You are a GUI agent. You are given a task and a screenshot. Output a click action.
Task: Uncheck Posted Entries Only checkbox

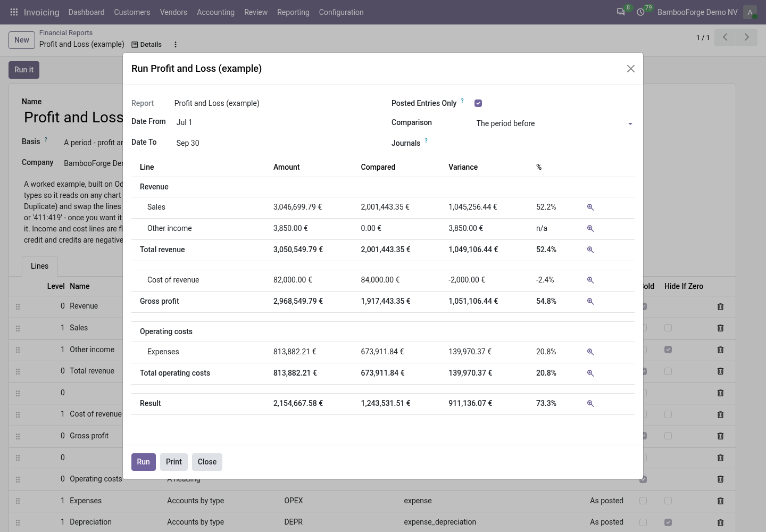click(478, 103)
